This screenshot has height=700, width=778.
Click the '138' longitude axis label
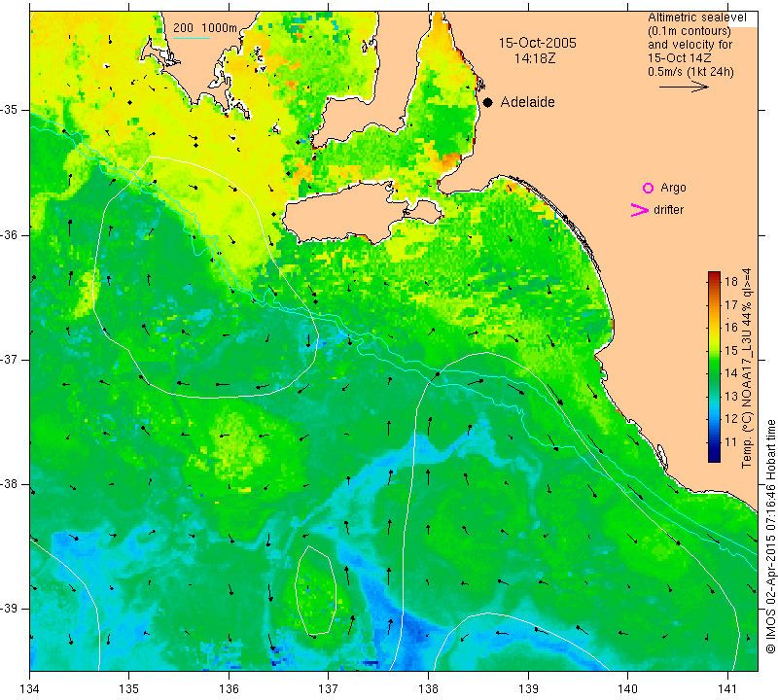coord(428,688)
